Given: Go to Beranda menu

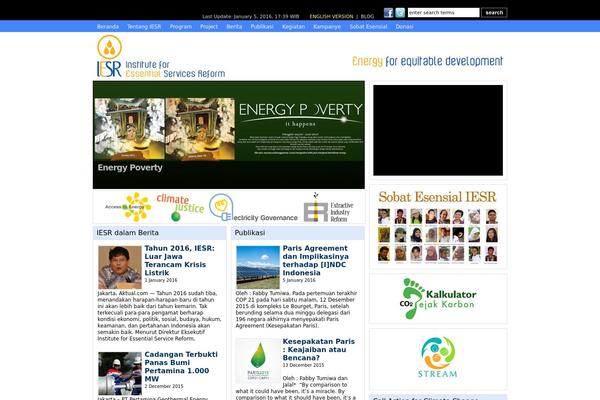Looking at the screenshot, I should click(x=108, y=26).
